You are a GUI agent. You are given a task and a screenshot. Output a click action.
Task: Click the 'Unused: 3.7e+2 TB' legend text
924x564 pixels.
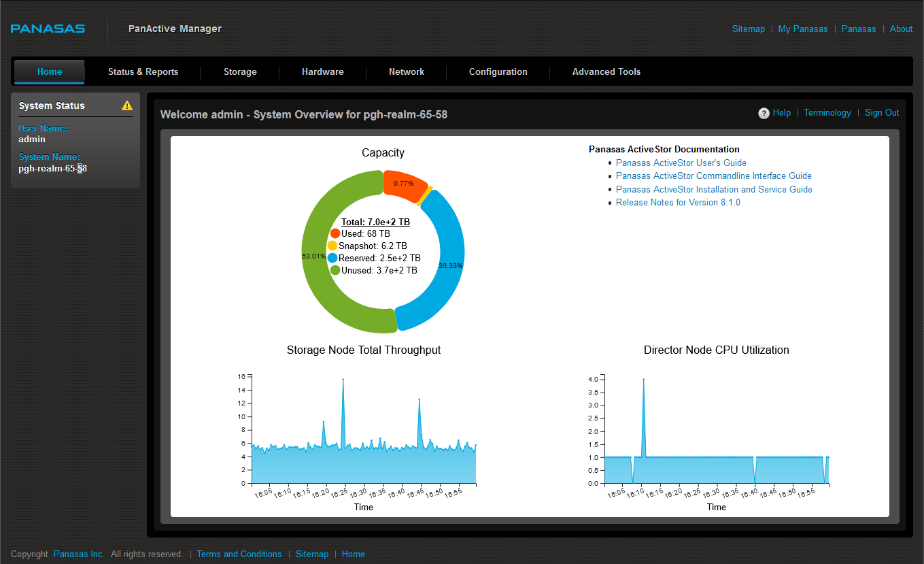point(379,270)
